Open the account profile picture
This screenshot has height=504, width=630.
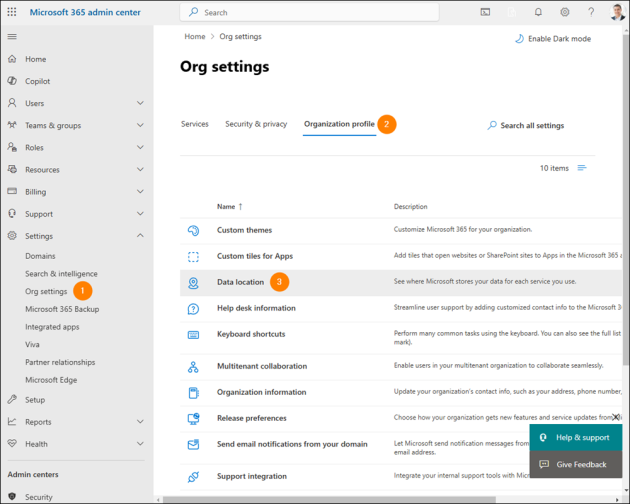(x=618, y=12)
